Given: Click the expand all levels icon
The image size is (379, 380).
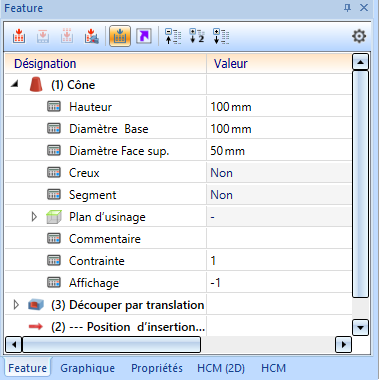Looking at the screenshot, I should click(x=221, y=36).
